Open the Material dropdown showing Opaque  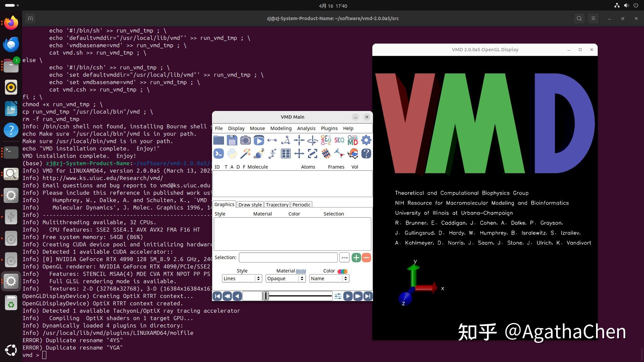(285, 278)
